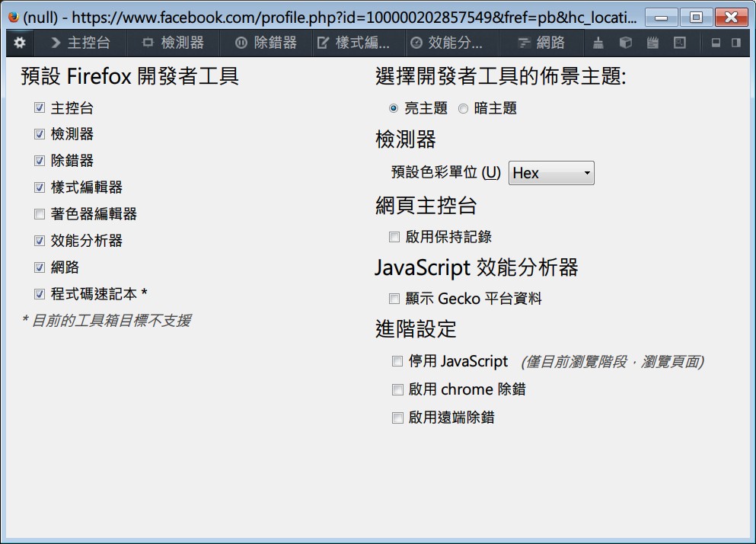The height and width of the screenshot is (544, 756).
Task: Switch to the 網路 network tab
Action: tap(541, 43)
